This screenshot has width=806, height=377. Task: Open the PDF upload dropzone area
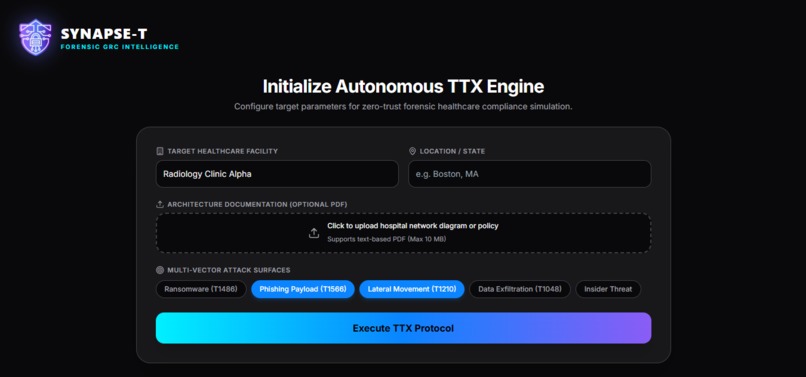404,233
